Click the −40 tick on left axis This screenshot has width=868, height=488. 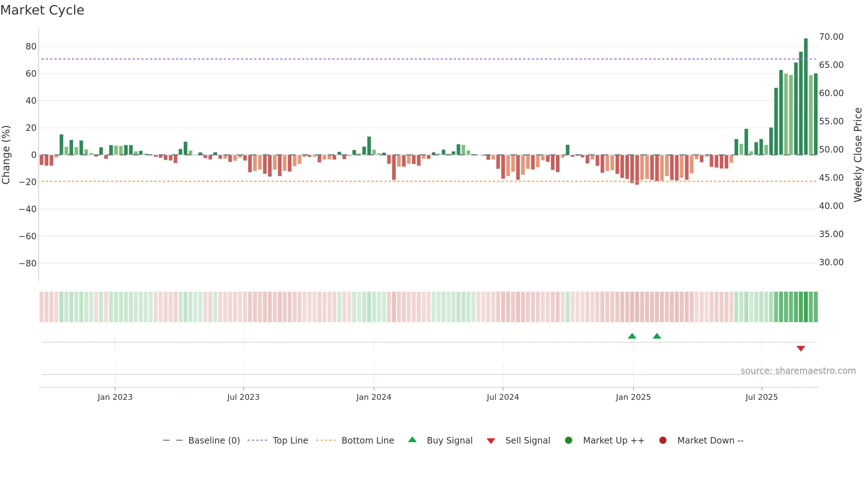coord(28,209)
